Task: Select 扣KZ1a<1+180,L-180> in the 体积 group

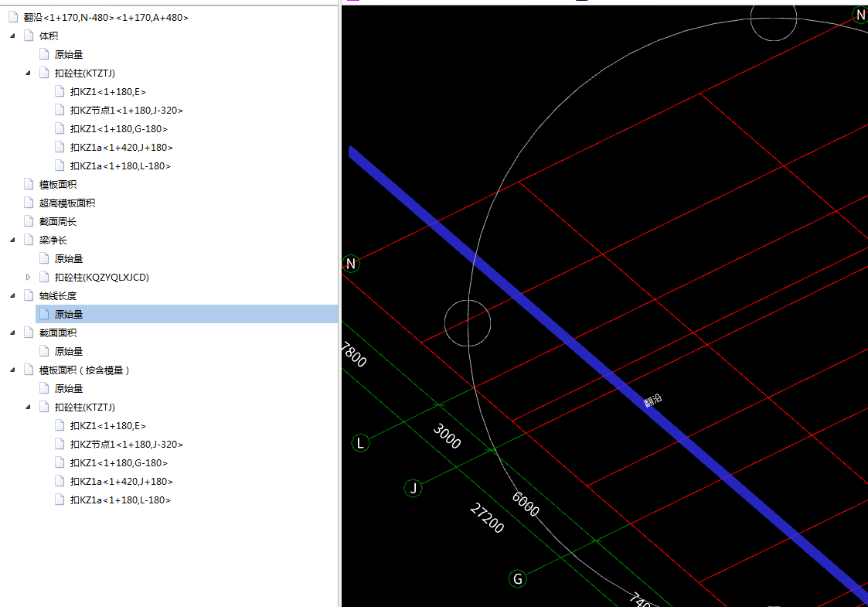Action: tap(120, 166)
